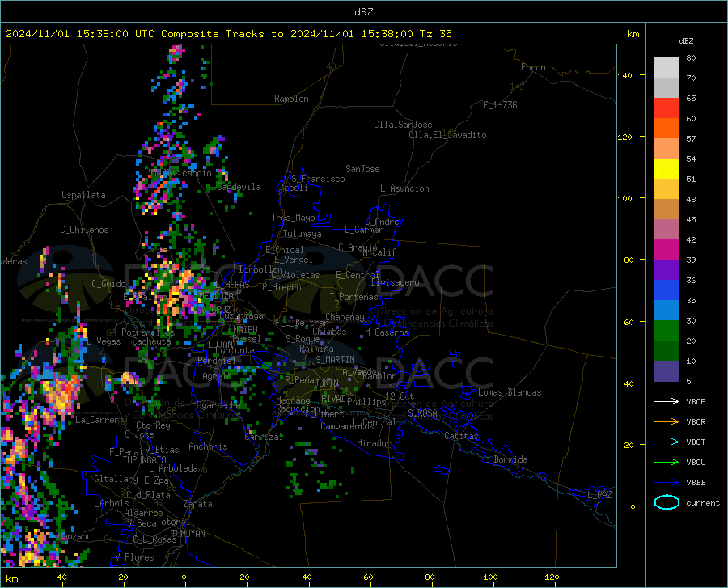Select the tan 45-48 dBZ swatch
Image resolution: width=728 pixels, height=588 pixels.
[667, 209]
